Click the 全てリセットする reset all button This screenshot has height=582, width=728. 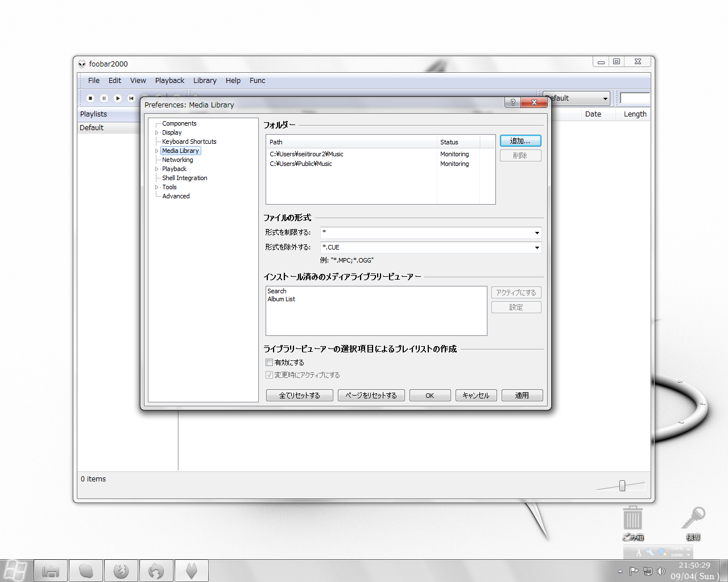click(x=300, y=396)
